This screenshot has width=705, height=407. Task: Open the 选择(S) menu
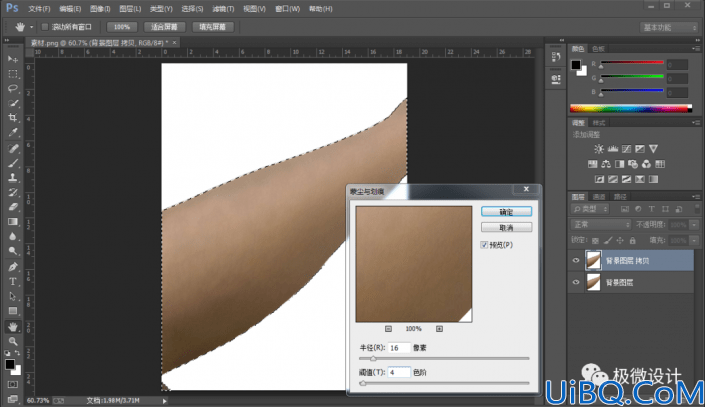(192, 9)
